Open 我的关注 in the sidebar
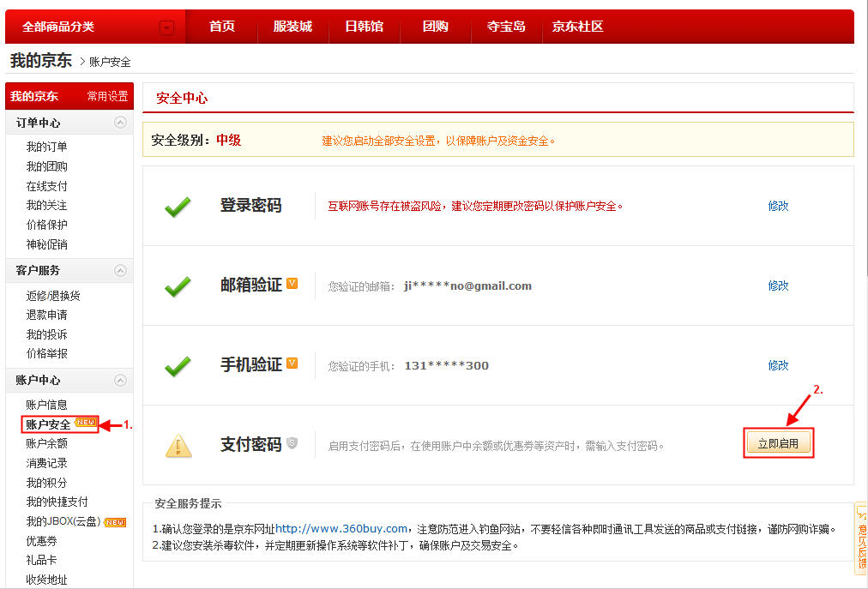Viewport: 868px width, 589px height. click(46, 206)
